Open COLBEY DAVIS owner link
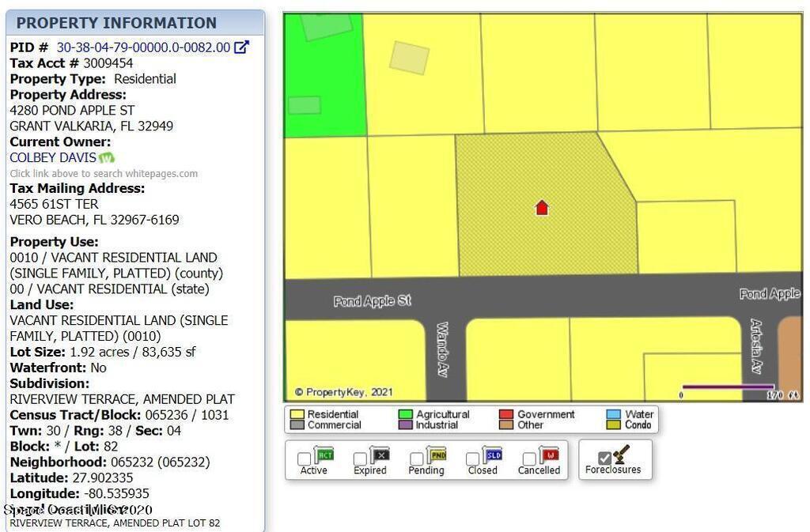 pos(53,157)
